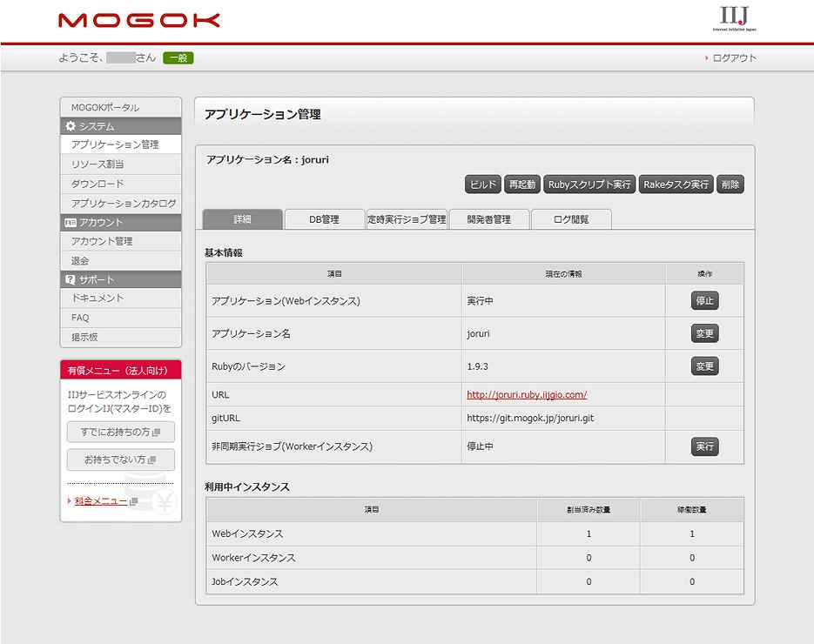Image resolution: width=814 pixels, height=644 pixels.
Task: Select 退会 in sidebar
Action: point(121,260)
